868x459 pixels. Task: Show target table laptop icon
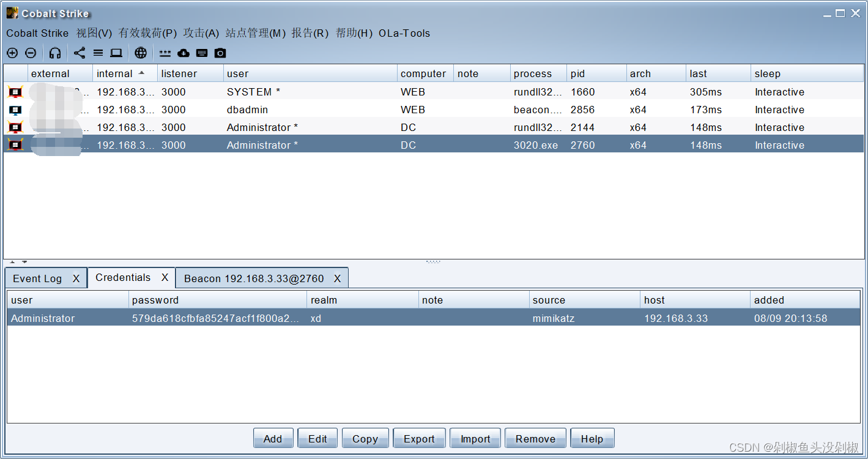point(116,53)
